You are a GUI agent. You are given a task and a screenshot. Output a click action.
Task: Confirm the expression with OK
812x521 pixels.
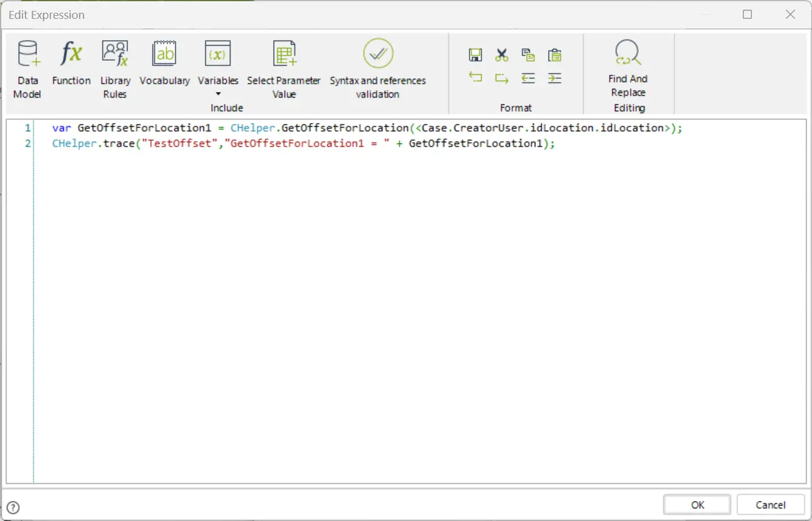[697, 505]
